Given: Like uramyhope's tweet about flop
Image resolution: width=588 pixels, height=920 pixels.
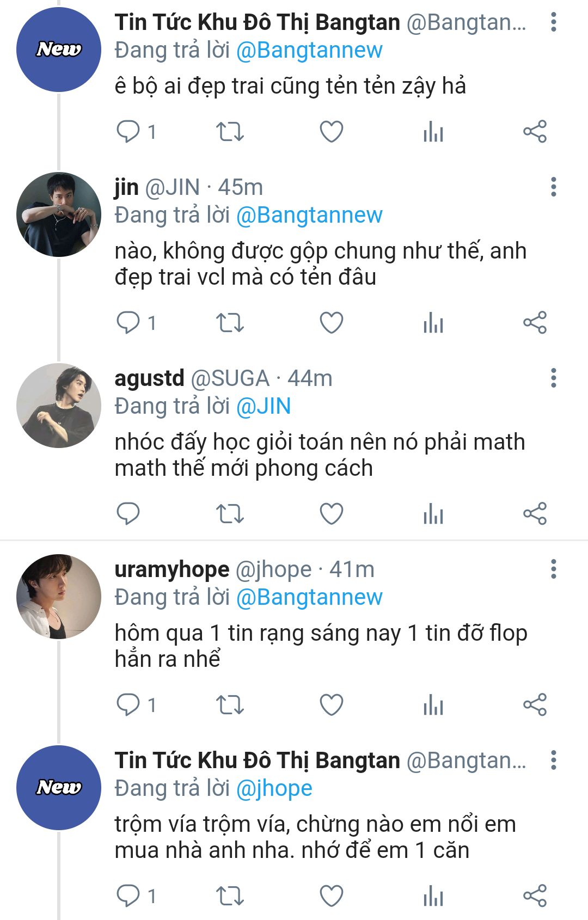Looking at the screenshot, I should (x=331, y=705).
